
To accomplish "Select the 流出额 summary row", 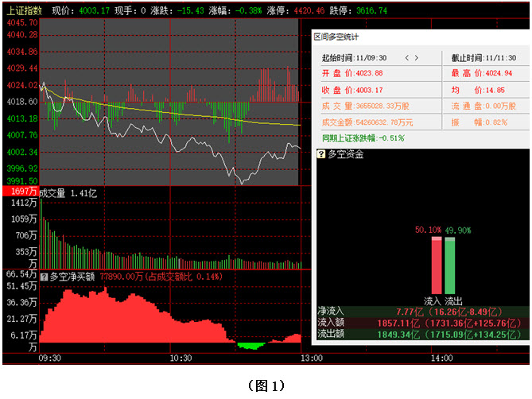I will tap(421, 335).
